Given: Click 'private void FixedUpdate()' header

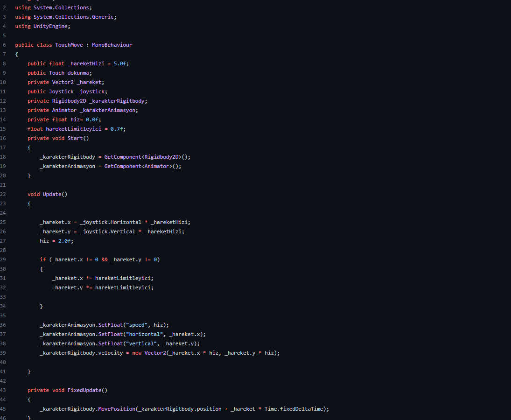Looking at the screenshot, I should click(x=68, y=390).
